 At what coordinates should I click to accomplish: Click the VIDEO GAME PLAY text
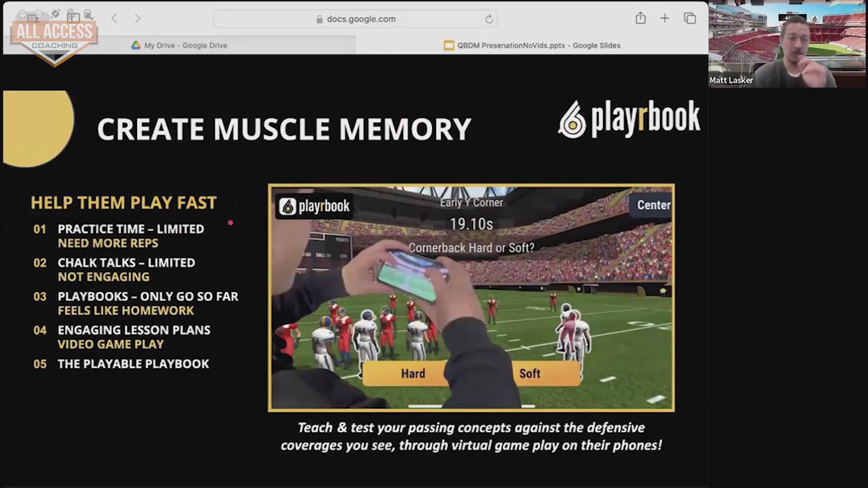tap(111, 344)
